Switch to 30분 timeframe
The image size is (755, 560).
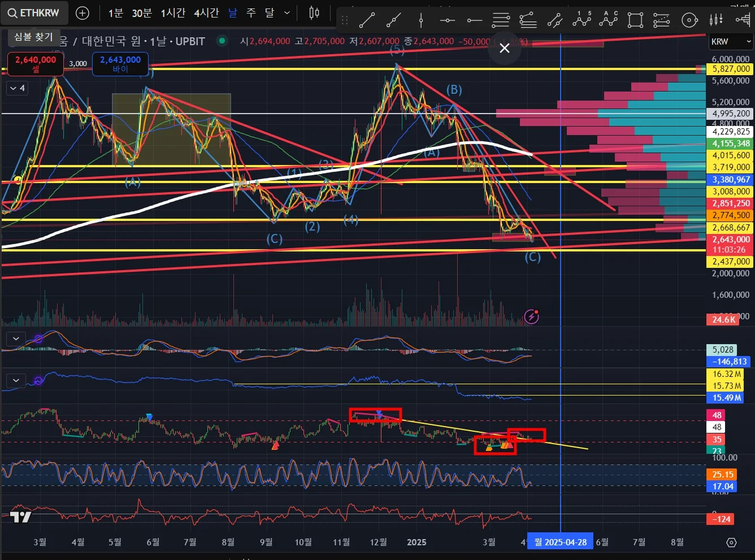142,12
